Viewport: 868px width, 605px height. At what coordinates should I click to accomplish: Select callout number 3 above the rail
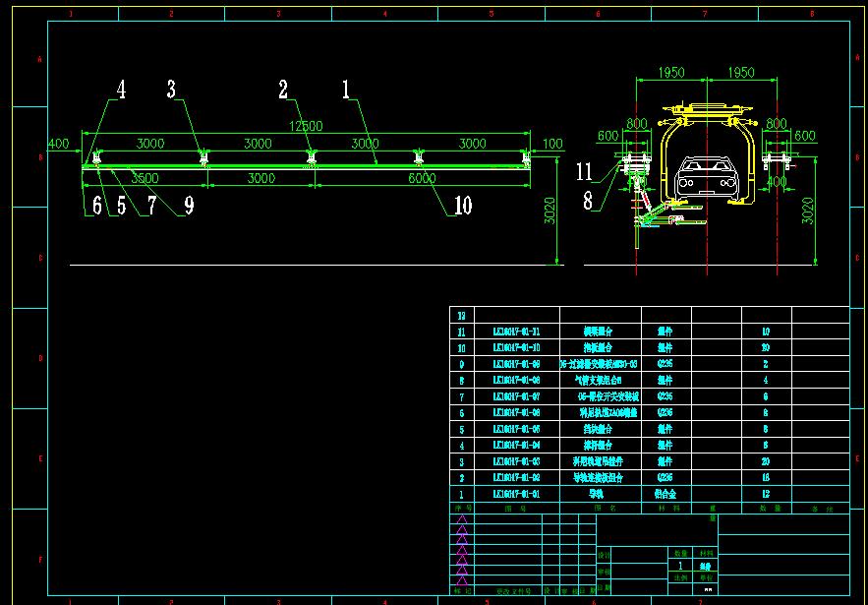pyautogui.click(x=172, y=90)
